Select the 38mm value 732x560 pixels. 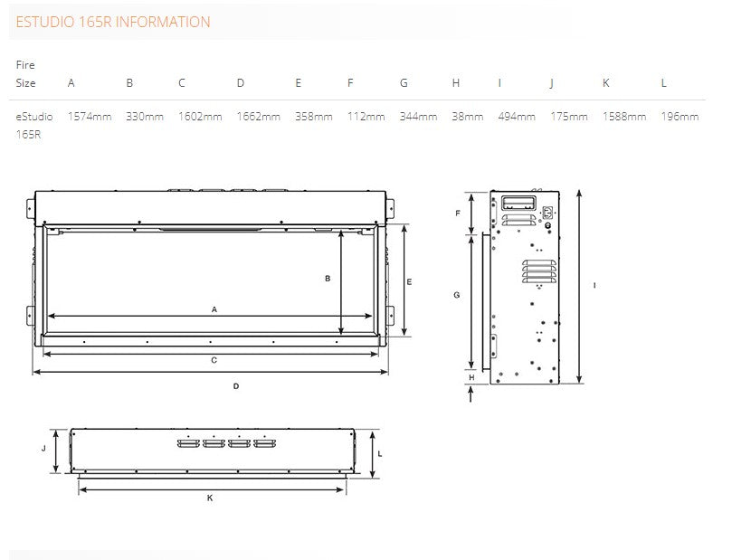(468, 116)
